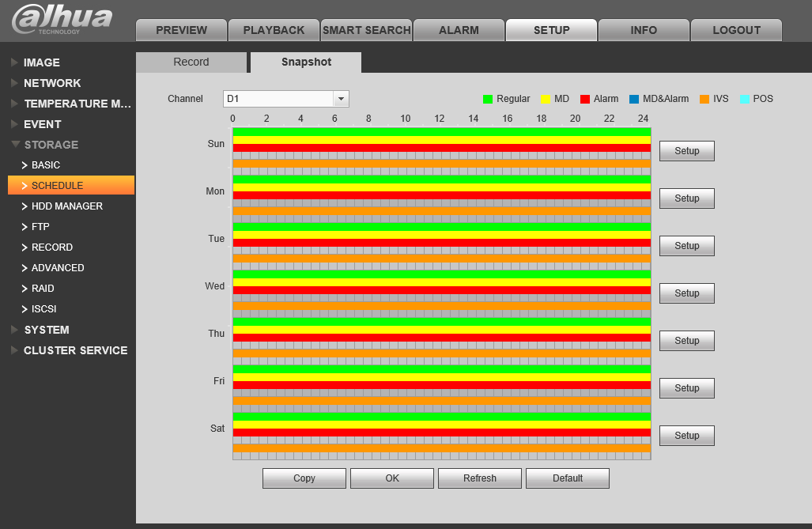The height and width of the screenshot is (529, 812).
Task: Click yellow MD legend swatch
Action: coord(545,99)
